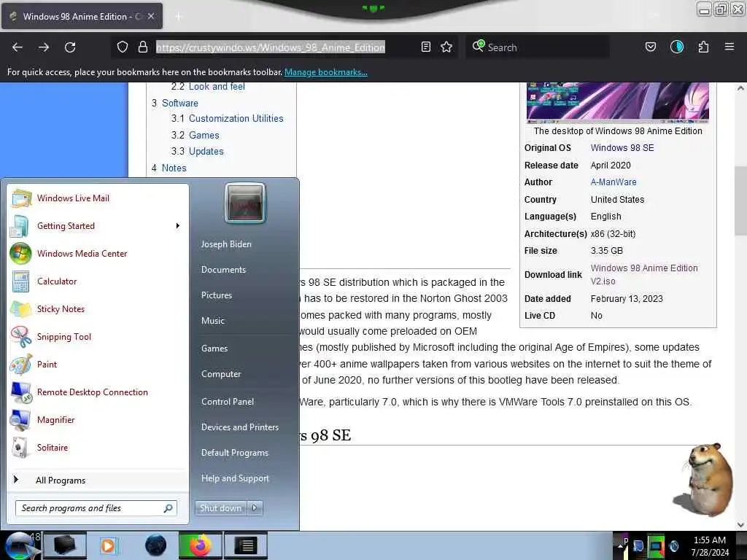Click the scrollbar down arrow on the page
This screenshot has height=560, width=747.
740,525
